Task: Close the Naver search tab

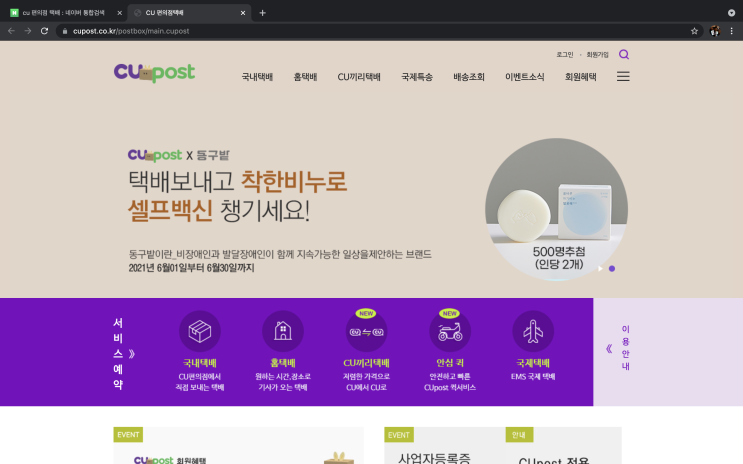Action: (x=119, y=13)
